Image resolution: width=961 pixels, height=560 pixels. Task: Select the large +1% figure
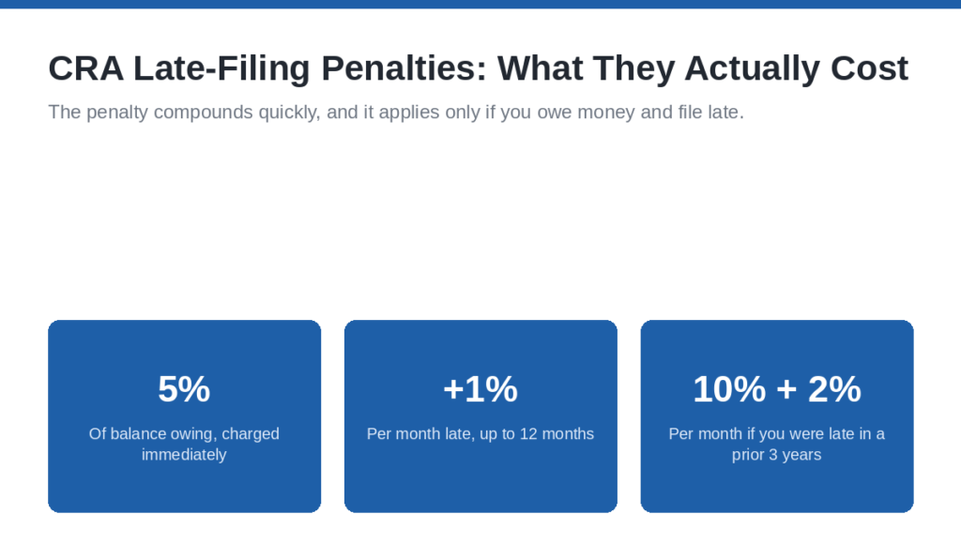tap(480, 389)
